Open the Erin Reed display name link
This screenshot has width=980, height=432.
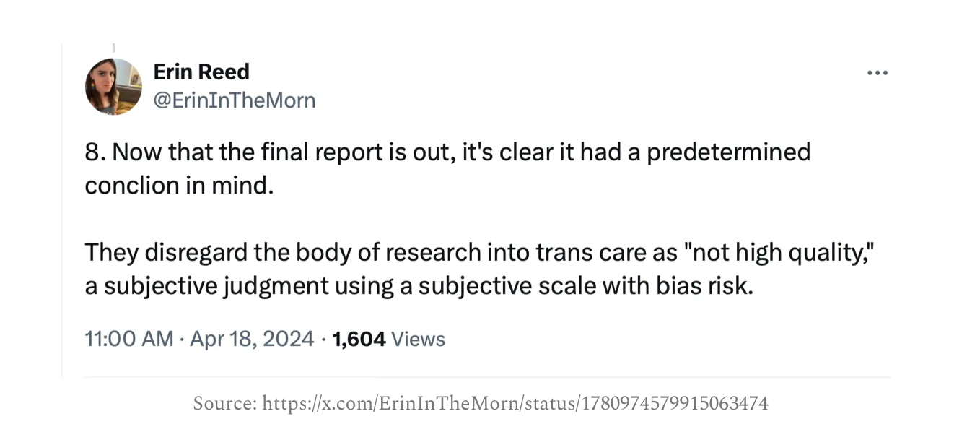(201, 72)
